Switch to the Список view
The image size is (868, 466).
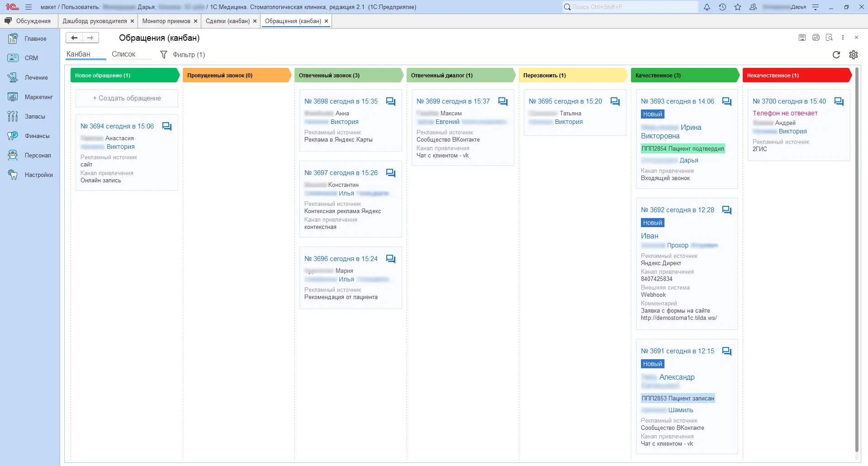coord(123,54)
